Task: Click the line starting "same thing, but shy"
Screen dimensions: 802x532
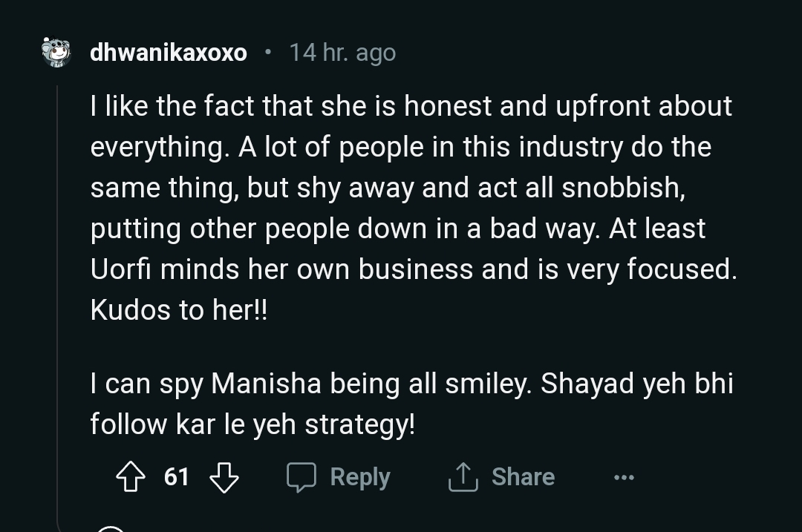Action: point(387,188)
